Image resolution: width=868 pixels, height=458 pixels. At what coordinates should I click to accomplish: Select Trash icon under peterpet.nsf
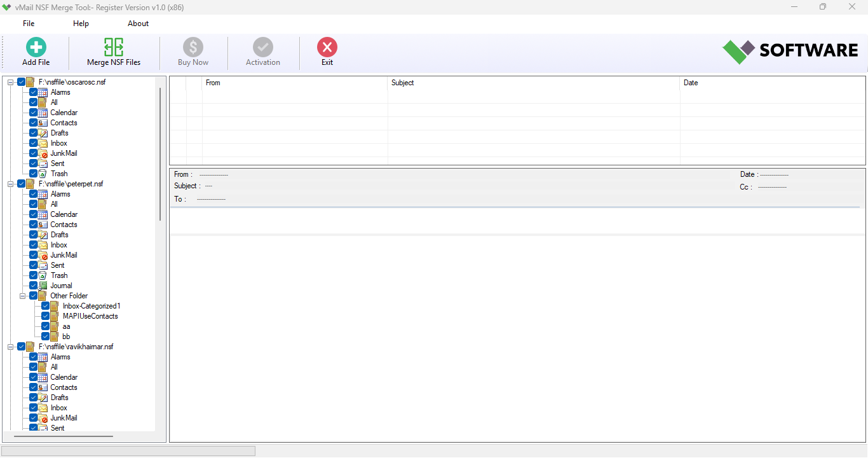point(43,275)
